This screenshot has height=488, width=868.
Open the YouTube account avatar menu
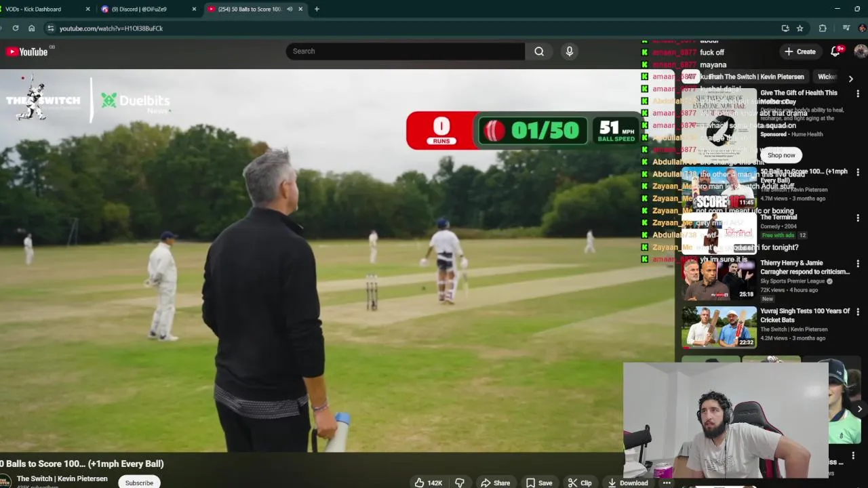tap(861, 52)
